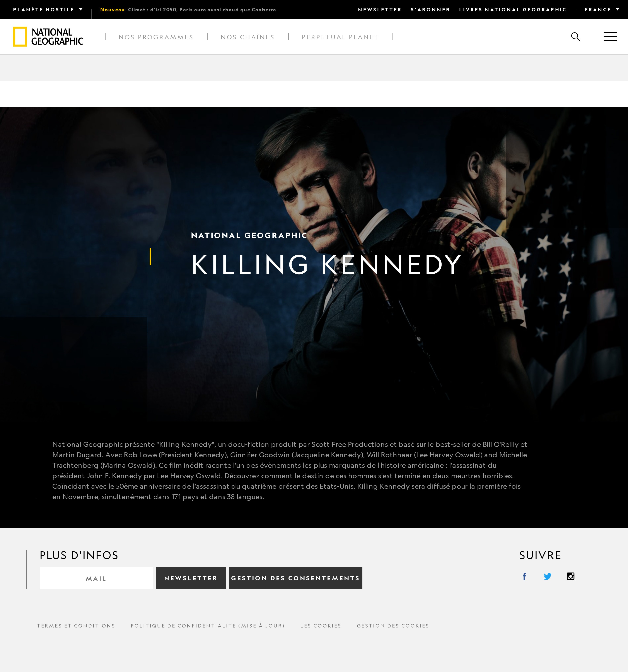Screen dimensions: 628x672
Task: Open the Facebook follow icon
Action: (524, 576)
